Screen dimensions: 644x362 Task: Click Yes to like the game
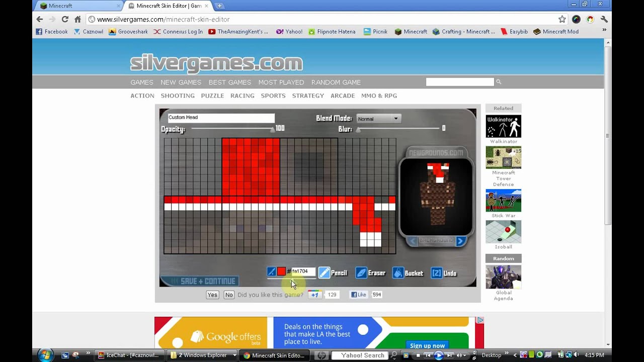(x=212, y=295)
